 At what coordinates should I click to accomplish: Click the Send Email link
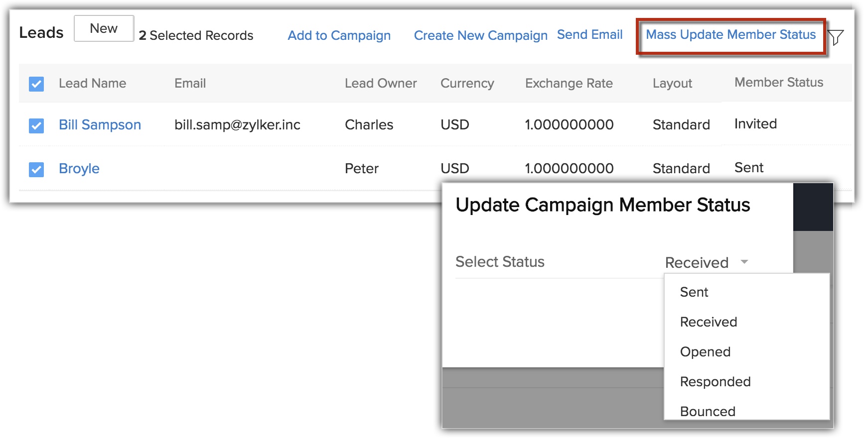tap(589, 35)
